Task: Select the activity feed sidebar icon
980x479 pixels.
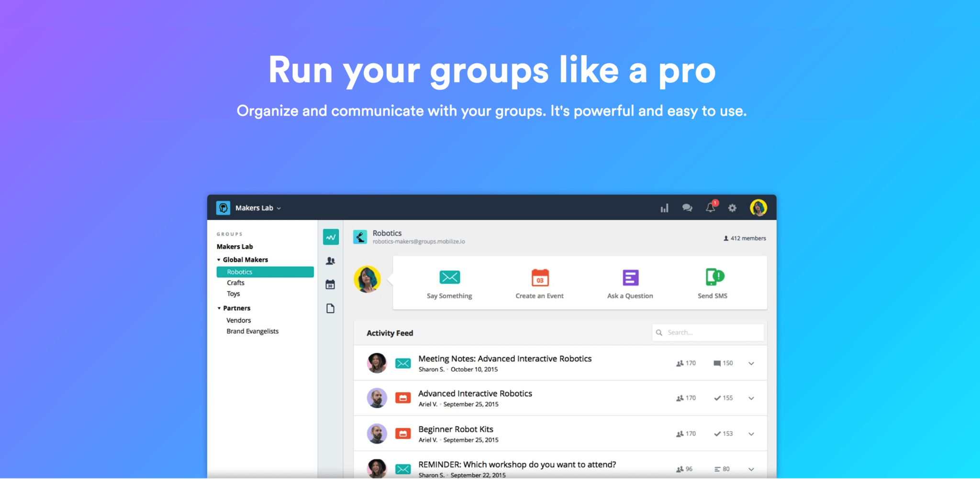Action: 331,237
